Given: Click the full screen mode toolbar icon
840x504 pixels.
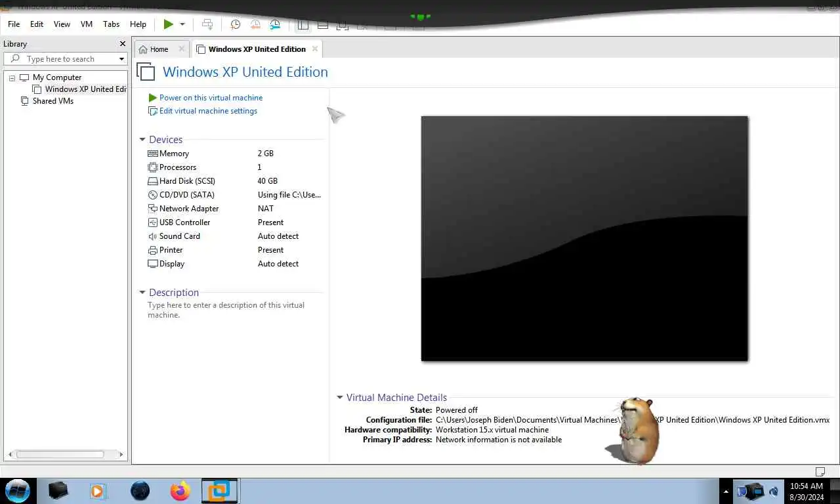Looking at the screenshot, I should [x=343, y=24].
